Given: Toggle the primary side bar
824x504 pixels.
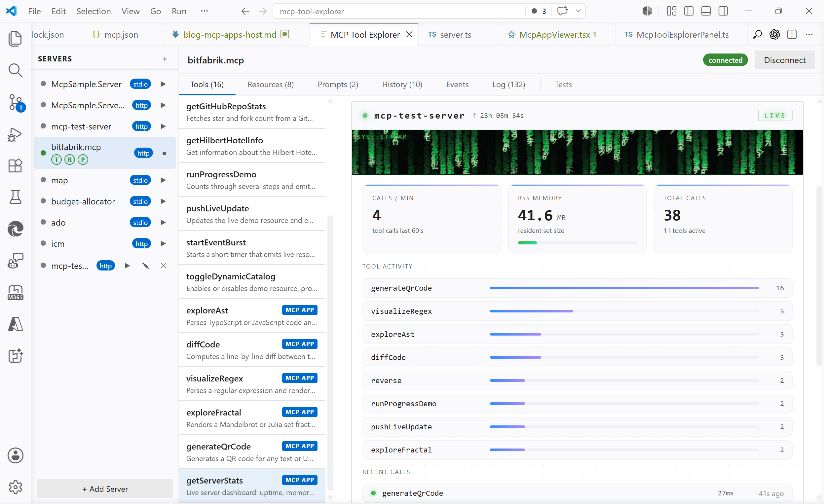Looking at the screenshot, I should 689,11.
